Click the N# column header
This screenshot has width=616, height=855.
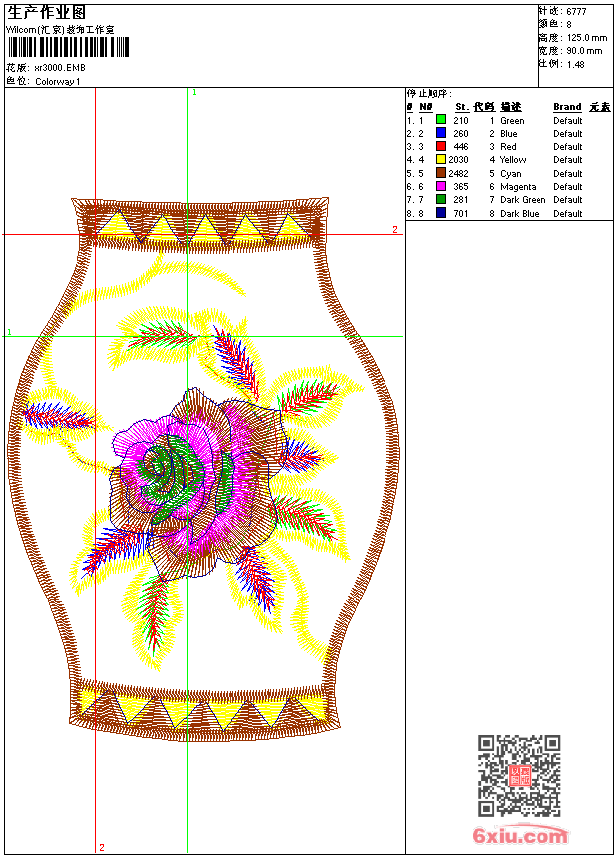426,107
